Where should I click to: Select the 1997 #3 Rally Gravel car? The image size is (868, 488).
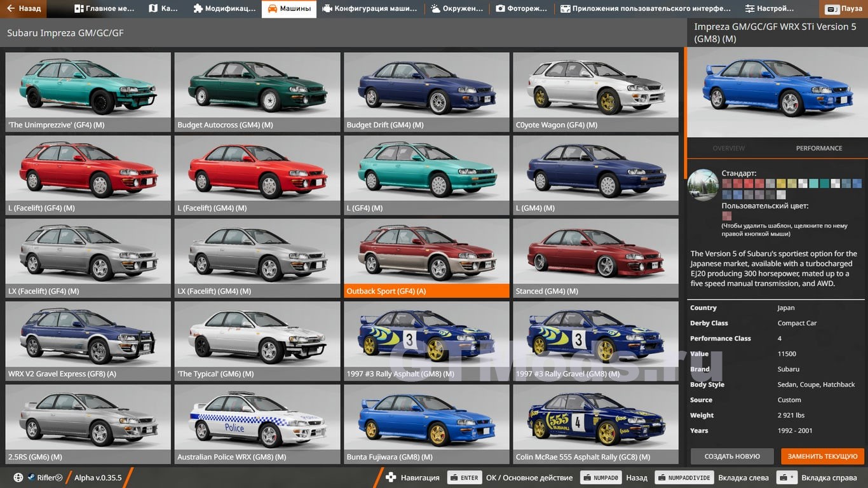point(596,341)
